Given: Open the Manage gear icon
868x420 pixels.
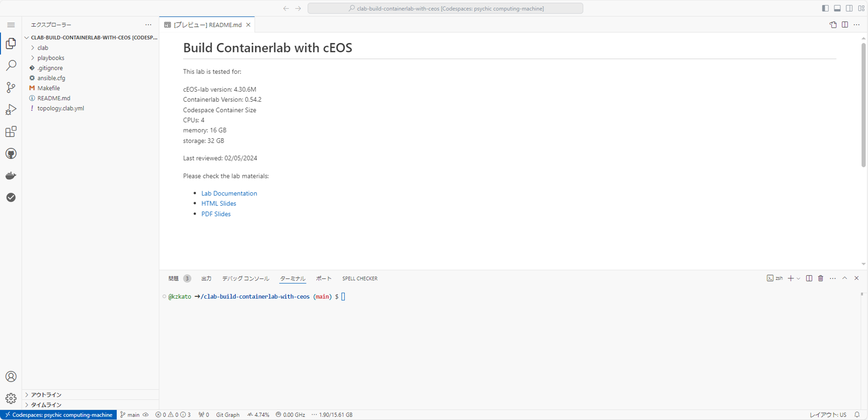Looking at the screenshot, I should click(x=11, y=398).
